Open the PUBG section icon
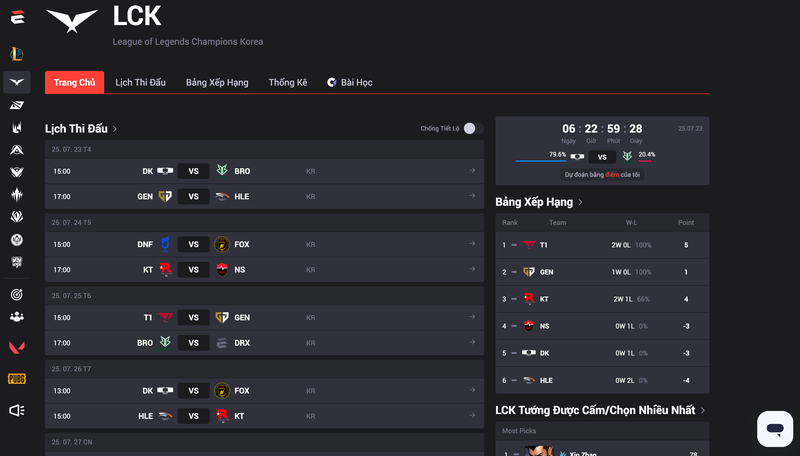The height and width of the screenshot is (456, 800). coord(17,378)
